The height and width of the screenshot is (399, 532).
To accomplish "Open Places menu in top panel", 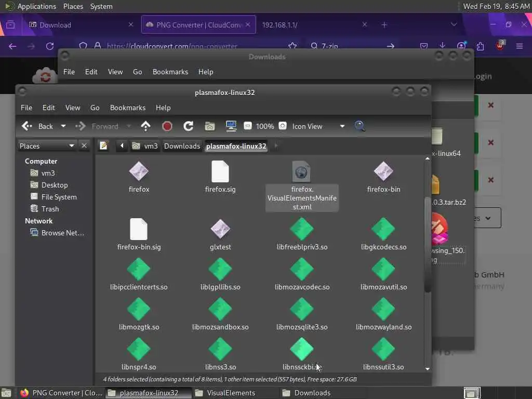I will click(x=73, y=6).
